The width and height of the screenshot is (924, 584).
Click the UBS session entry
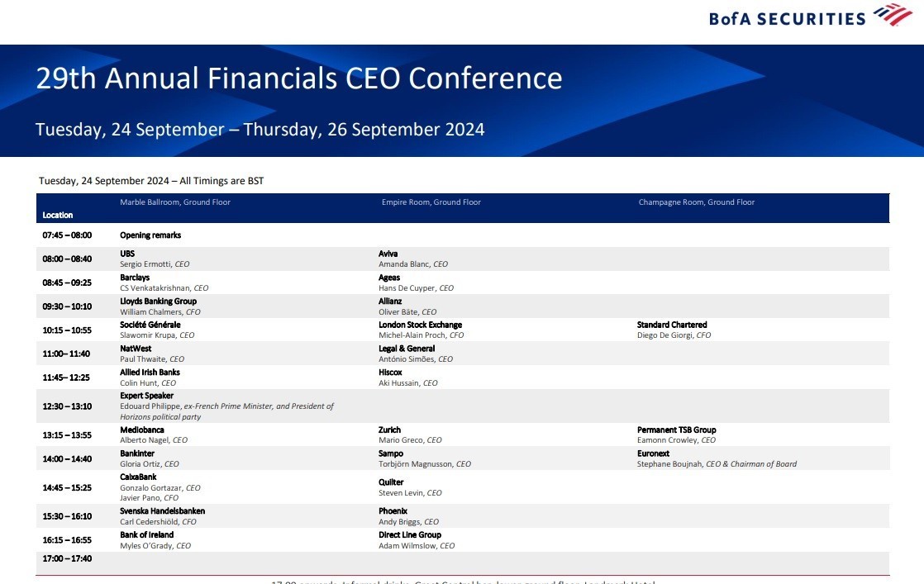(127, 254)
